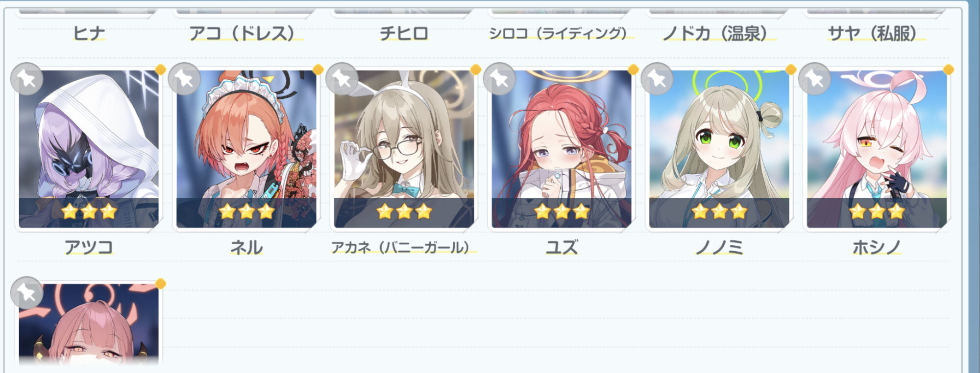Click the pin on the bottom horned character card
The width and height of the screenshot is (980, 373).
point(27,293)
